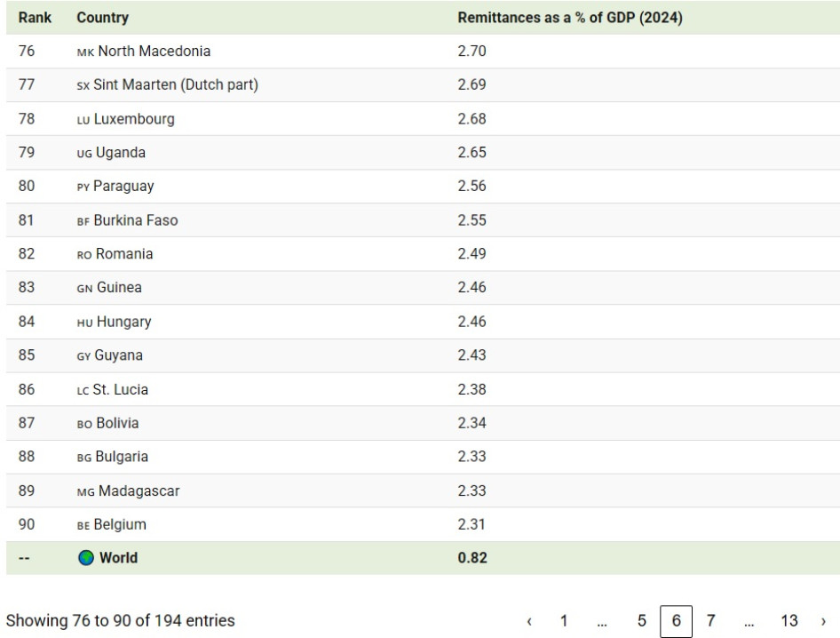Viewport: 840px width, 638px height.
Task: Click the MG flag code beside Madagascar
Action: point(85,491)
